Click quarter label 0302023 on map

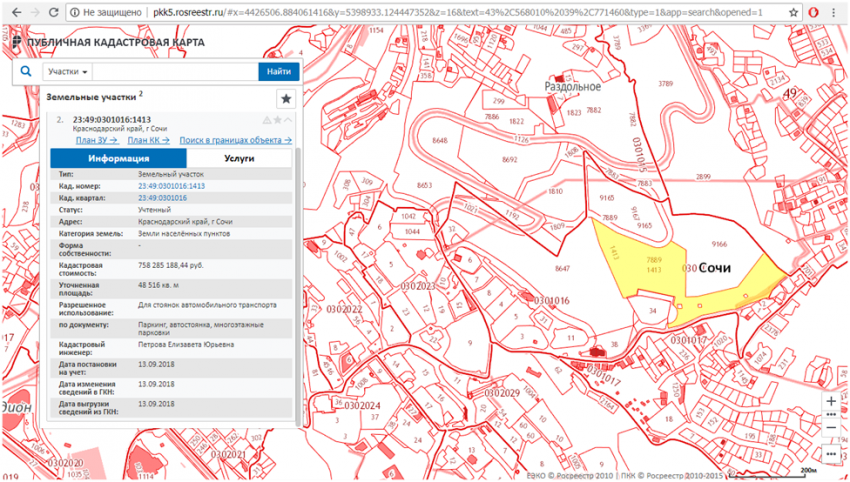(418, 286)
